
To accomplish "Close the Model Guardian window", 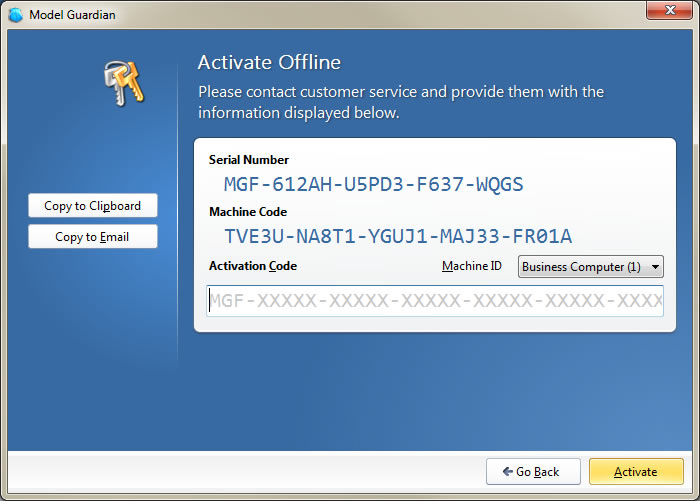I will pos(669,10).
